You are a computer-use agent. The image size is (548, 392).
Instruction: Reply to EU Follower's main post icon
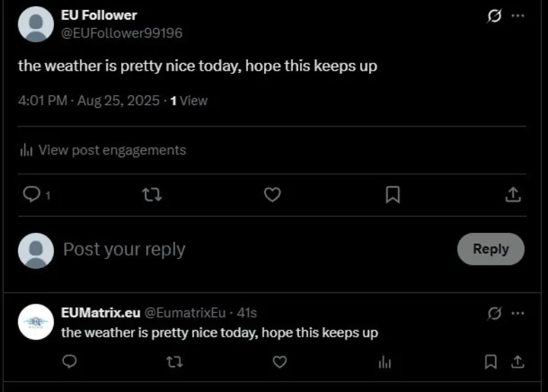[32, 195]
